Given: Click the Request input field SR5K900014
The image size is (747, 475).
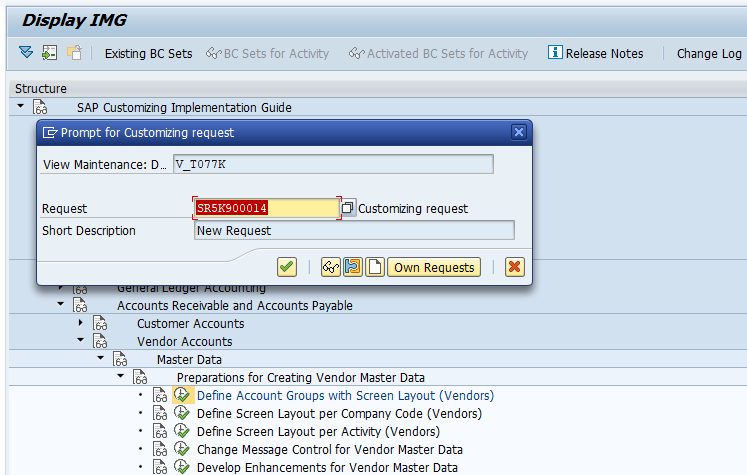Looking at the screenshot, I should click(x=267, y=208).
